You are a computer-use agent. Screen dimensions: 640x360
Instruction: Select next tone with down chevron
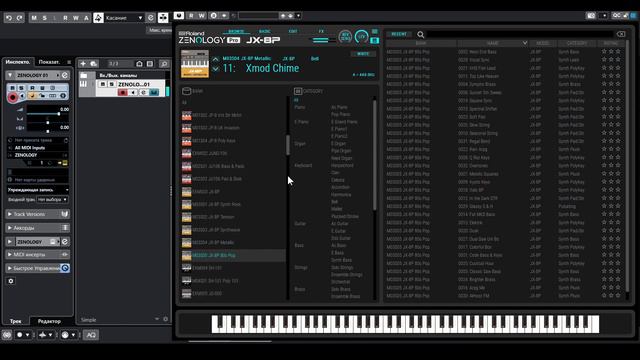coord(216,69)
